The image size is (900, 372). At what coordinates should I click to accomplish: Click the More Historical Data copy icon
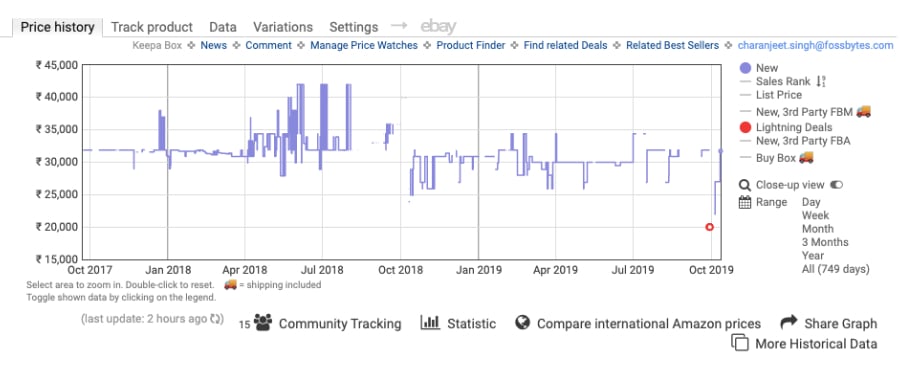point(740,343)
